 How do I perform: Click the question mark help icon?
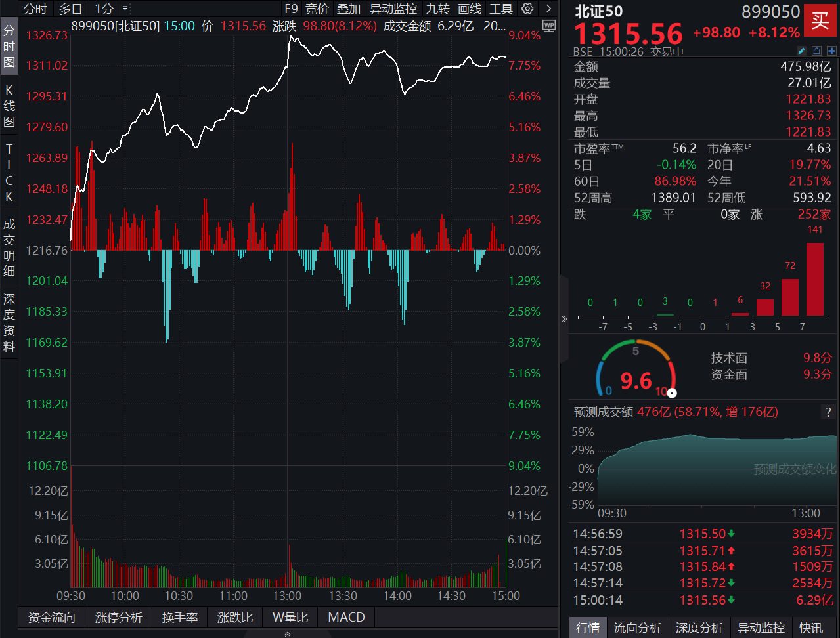[x=828, y=412]
